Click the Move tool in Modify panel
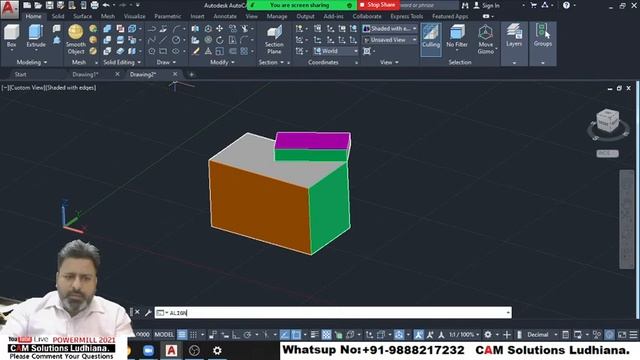The width and height of the screenshot is (640, 360). tap(220, 29)
